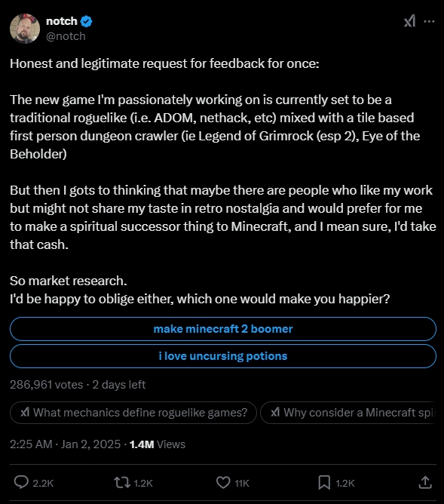
Task: Click the 11K likes count
Action: (x=242, y=483)
